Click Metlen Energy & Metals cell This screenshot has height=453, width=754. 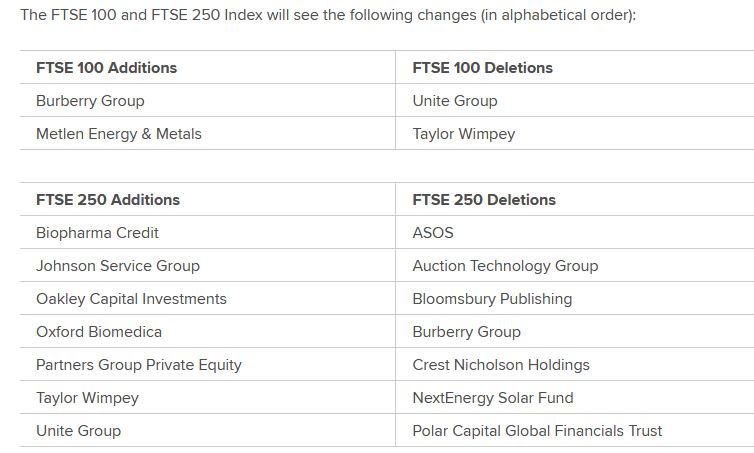[118, 134]
